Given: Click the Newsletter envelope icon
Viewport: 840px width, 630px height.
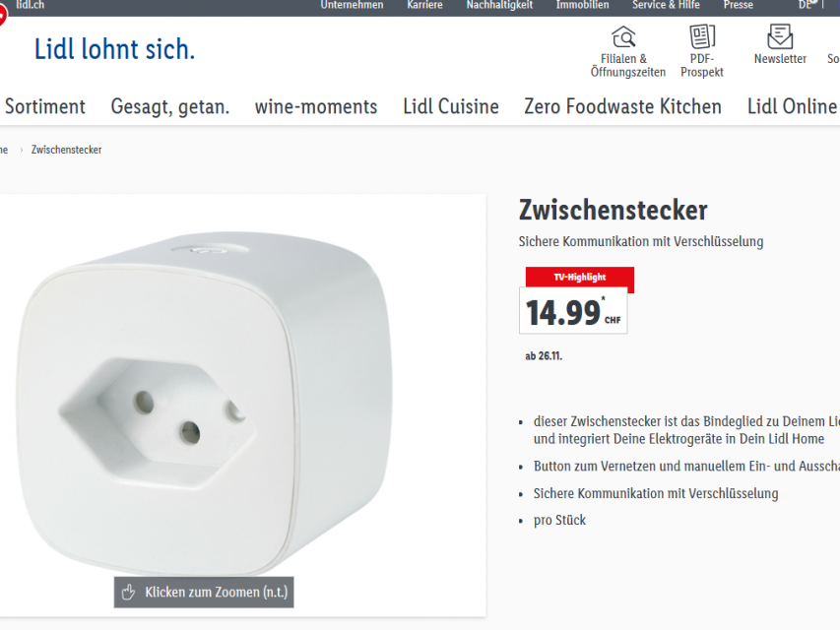Looking at the screenshot, I should tap(780, 36).
